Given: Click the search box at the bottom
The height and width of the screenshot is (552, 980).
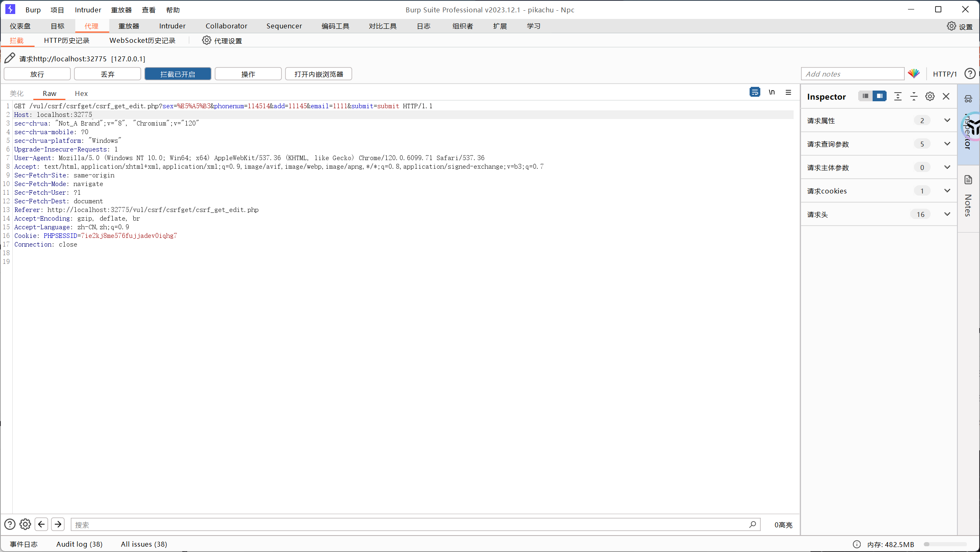Looking at the screenshot, I should tap(411, 524).
